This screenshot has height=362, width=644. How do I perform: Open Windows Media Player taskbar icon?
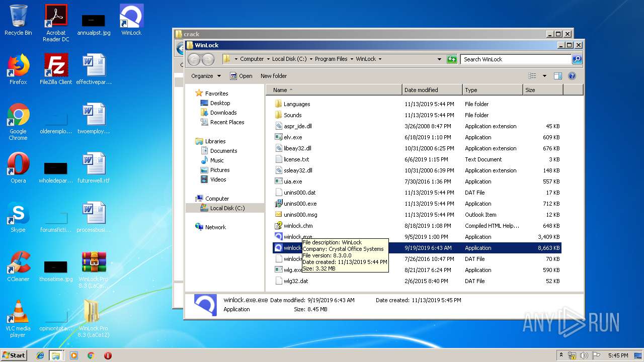74,355
